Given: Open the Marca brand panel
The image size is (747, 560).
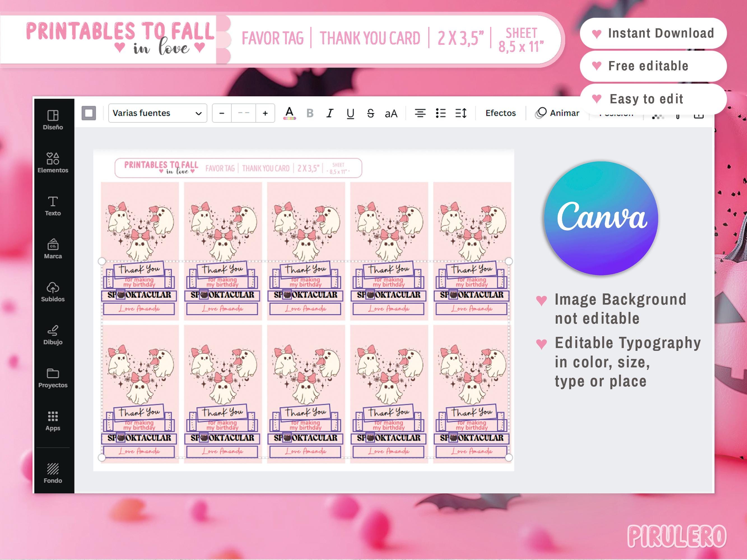Looking at the screenshot, I should (53, 249).
